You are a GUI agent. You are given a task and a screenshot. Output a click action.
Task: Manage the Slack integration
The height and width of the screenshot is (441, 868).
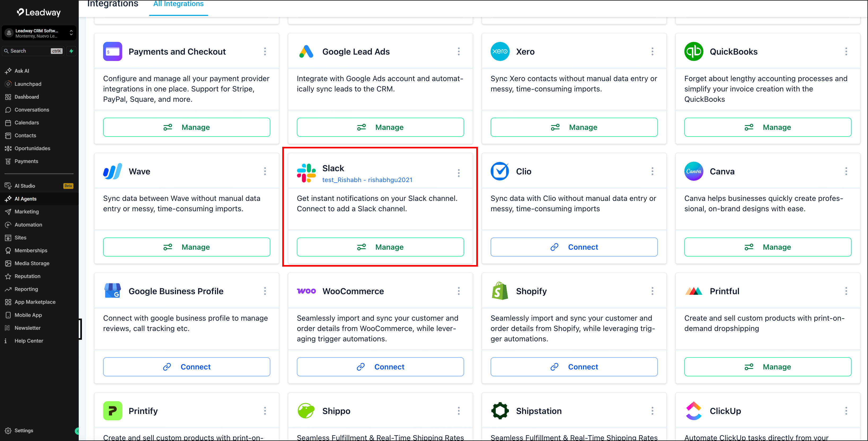380,247
